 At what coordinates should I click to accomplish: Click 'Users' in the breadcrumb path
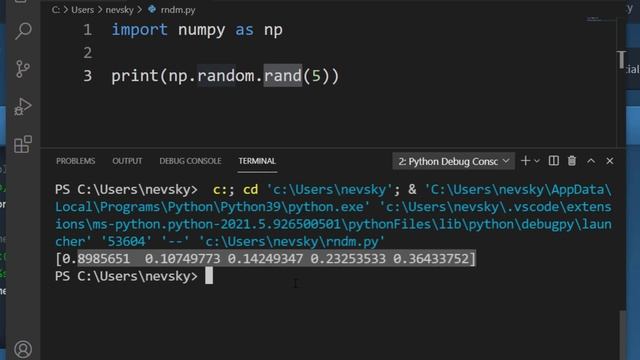[x=82, y=10]
